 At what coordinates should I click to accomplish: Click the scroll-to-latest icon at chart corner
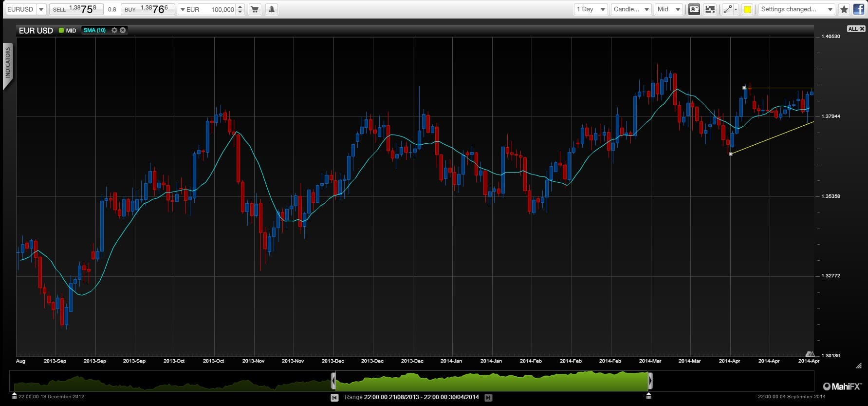(x=810, y=354)
